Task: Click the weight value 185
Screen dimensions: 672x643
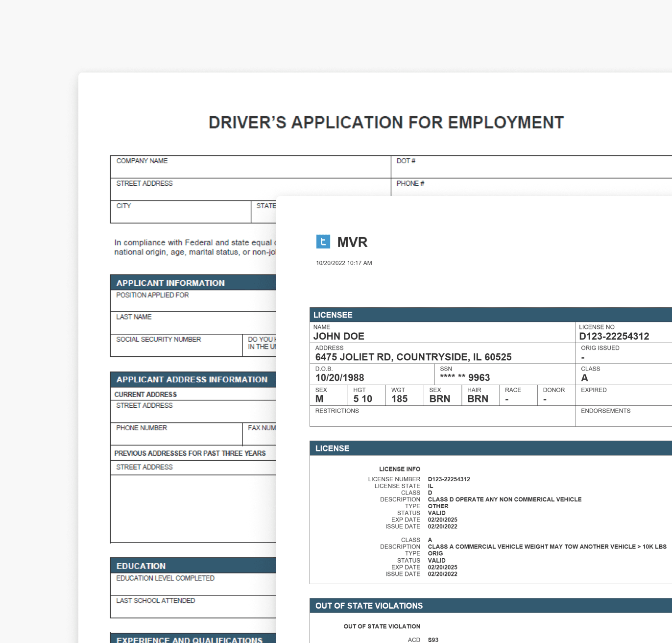Action: point(400,399)
